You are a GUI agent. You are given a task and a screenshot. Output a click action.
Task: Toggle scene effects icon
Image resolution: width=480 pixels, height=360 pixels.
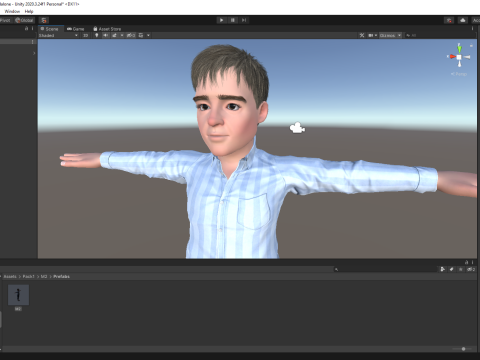[114, 35]
